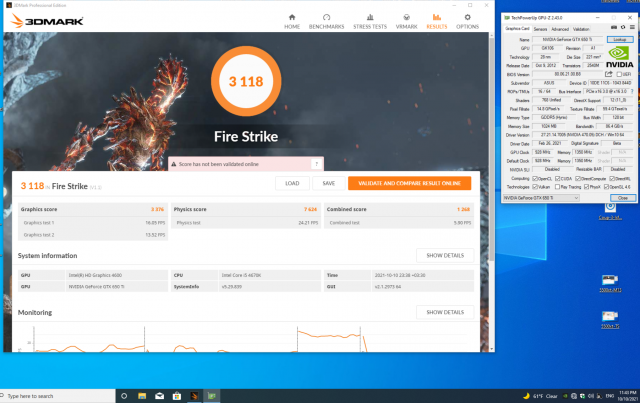Open the Stress Tests section
Image resolution: width=640 pixels, height=403 pixels.
pos(370,21)
